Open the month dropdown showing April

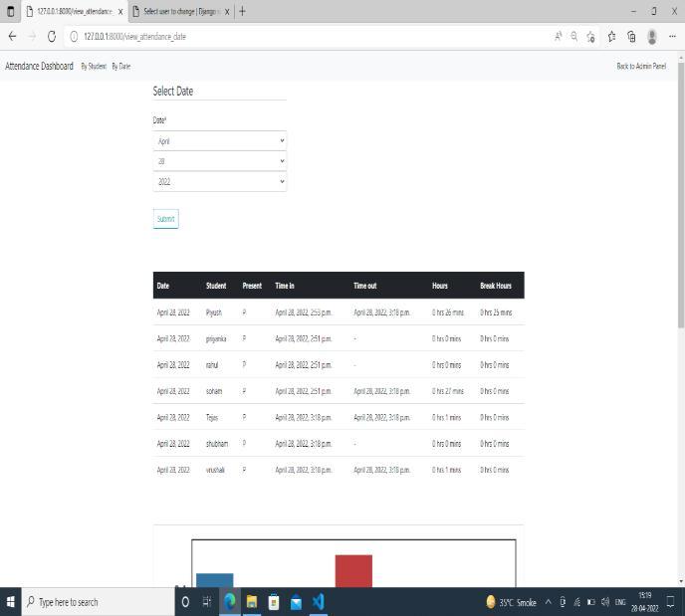pyautogui.click(x=220, y=141)
